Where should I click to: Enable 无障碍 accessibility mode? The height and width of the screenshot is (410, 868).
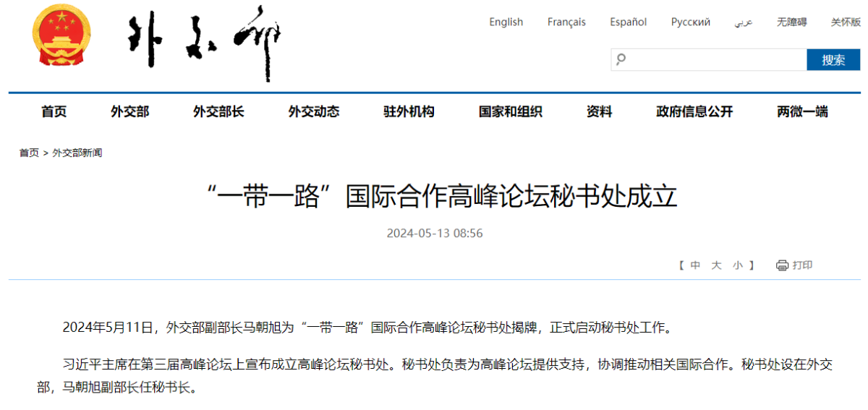pyautogui.click(x=791, y=22)
